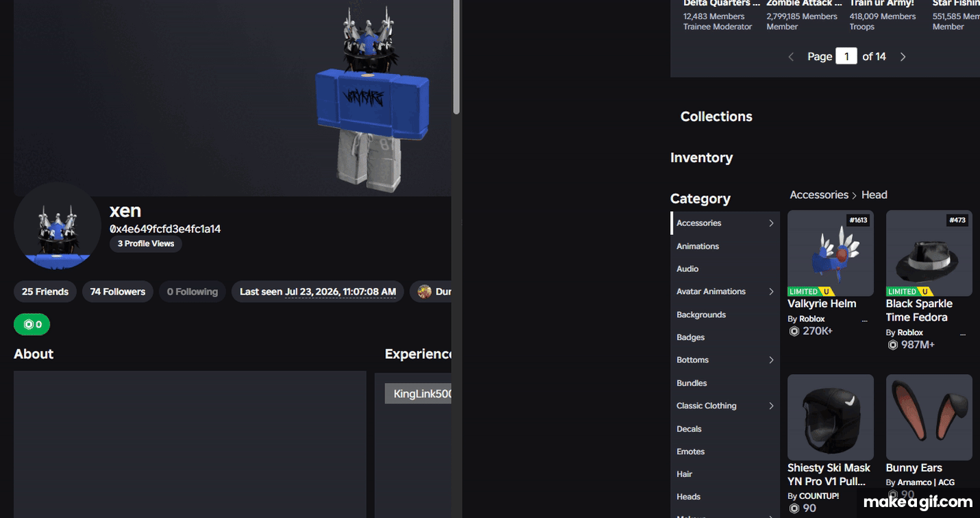Expand the Accessories category submenu
This screenshot has height=518, width=980.
[x=771, y=223]
